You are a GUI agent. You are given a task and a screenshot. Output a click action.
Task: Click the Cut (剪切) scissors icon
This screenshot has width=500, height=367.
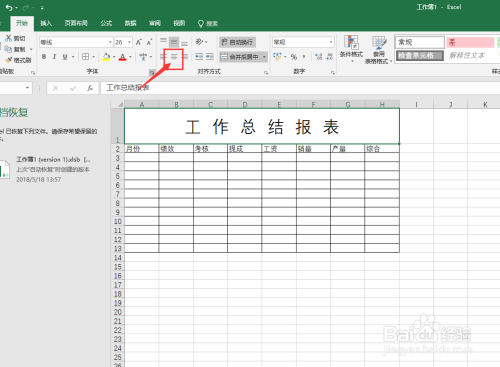coord(9,38)
